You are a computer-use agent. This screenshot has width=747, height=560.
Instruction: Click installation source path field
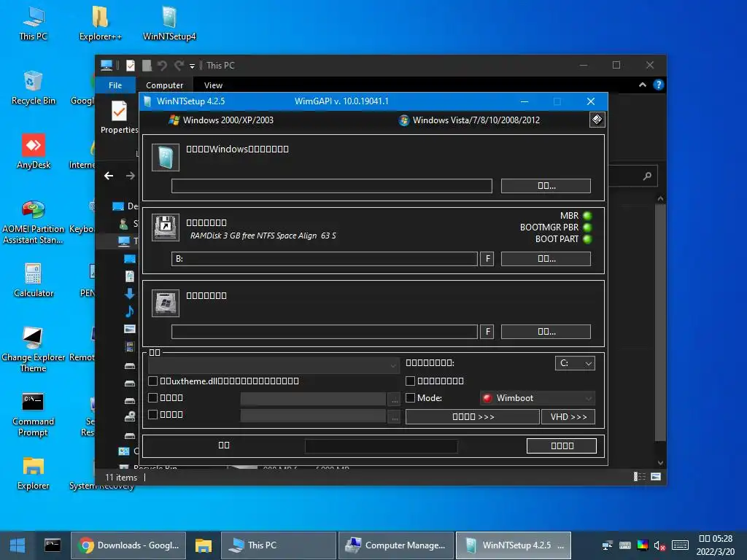click(x=332, y=186)
